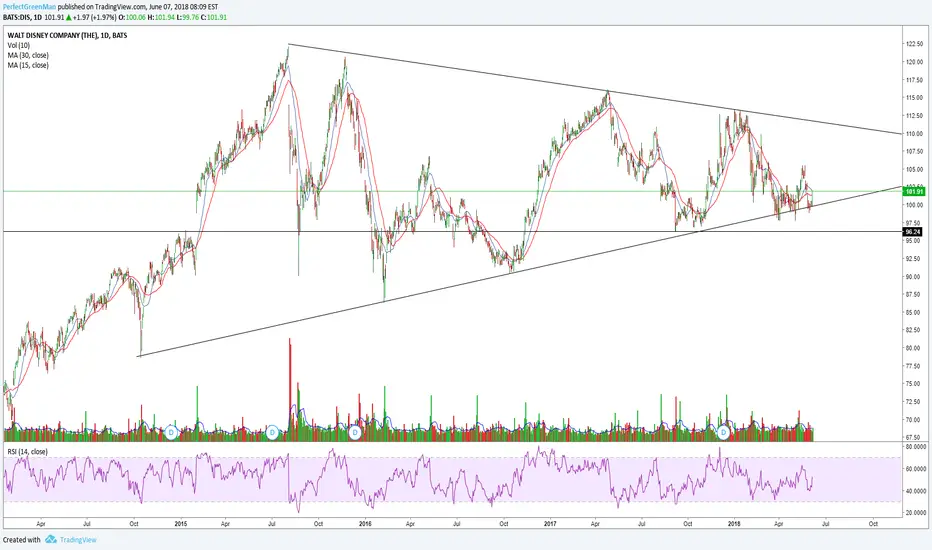Click the 'H:101.94' high price value
This screenshot has width=932, height=550.
point(161,17)
